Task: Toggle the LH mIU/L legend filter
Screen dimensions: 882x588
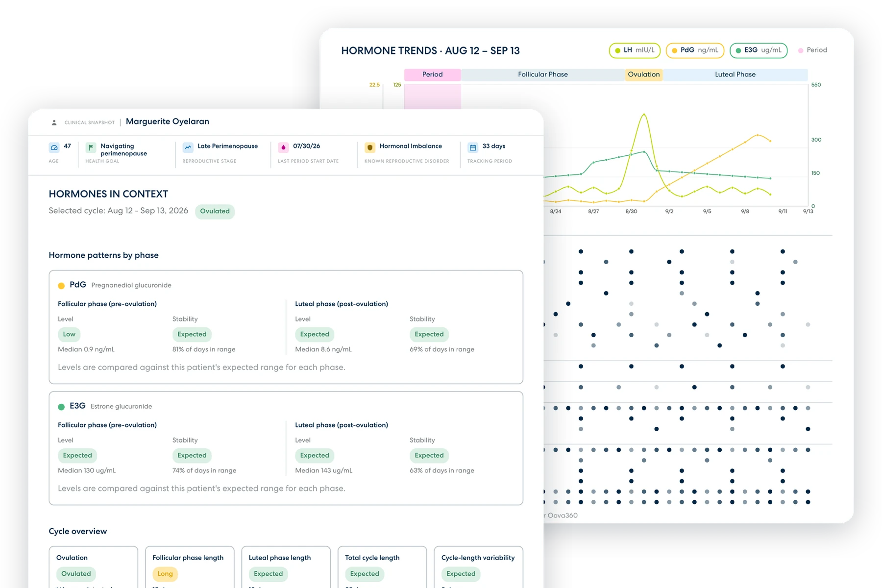Action: pos(635,50)
